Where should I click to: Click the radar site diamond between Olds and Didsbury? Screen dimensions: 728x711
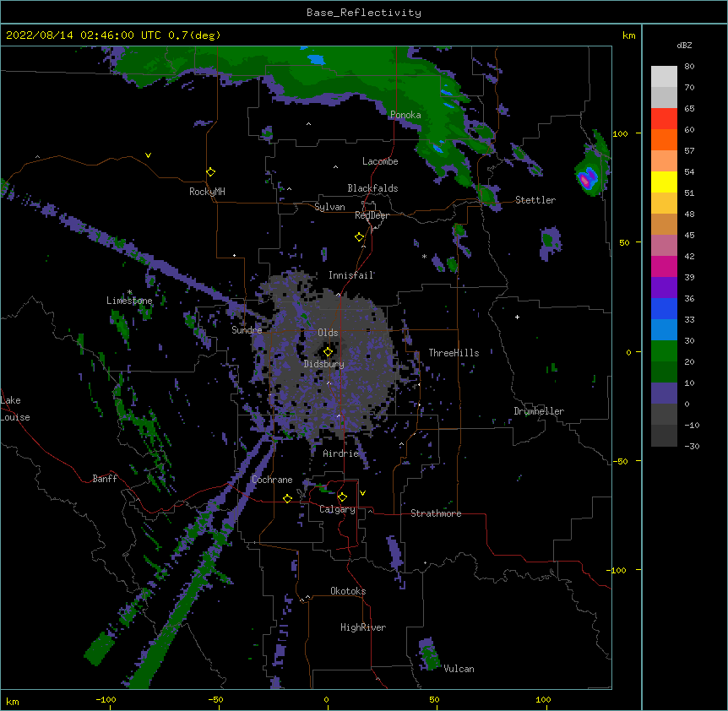point(328,351)
